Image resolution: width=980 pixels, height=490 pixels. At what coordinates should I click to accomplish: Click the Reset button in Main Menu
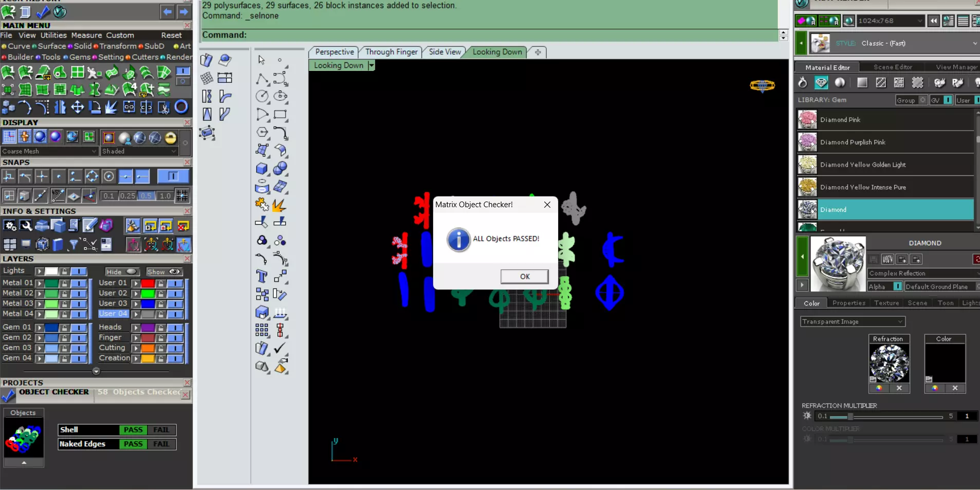[171, 35]
